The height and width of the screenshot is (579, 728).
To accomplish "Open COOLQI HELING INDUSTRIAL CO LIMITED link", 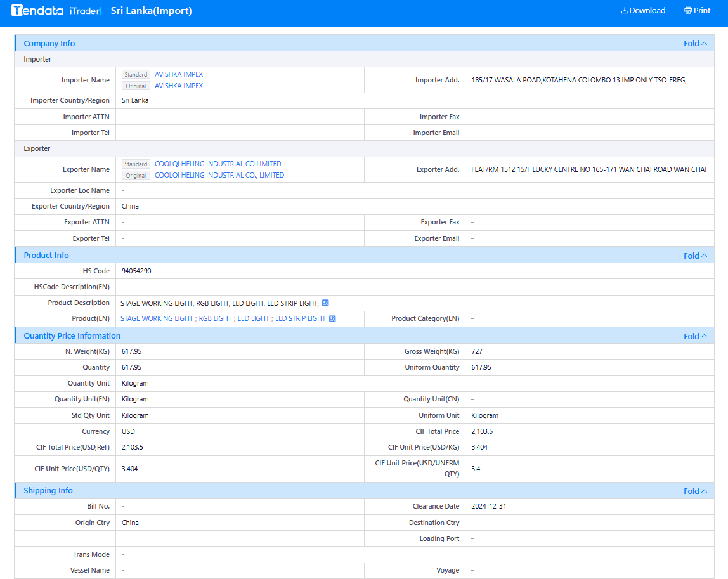I will [218, 164].
